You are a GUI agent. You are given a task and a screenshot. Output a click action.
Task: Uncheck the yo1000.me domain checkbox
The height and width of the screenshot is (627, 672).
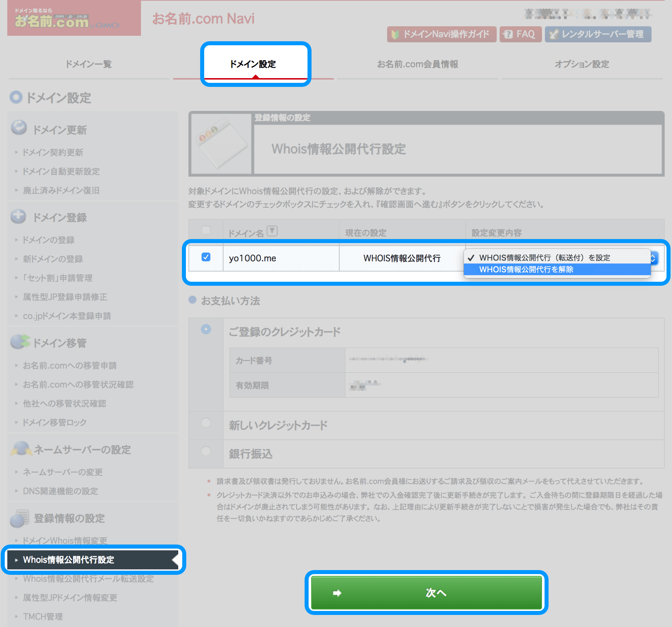click(206, 257)
